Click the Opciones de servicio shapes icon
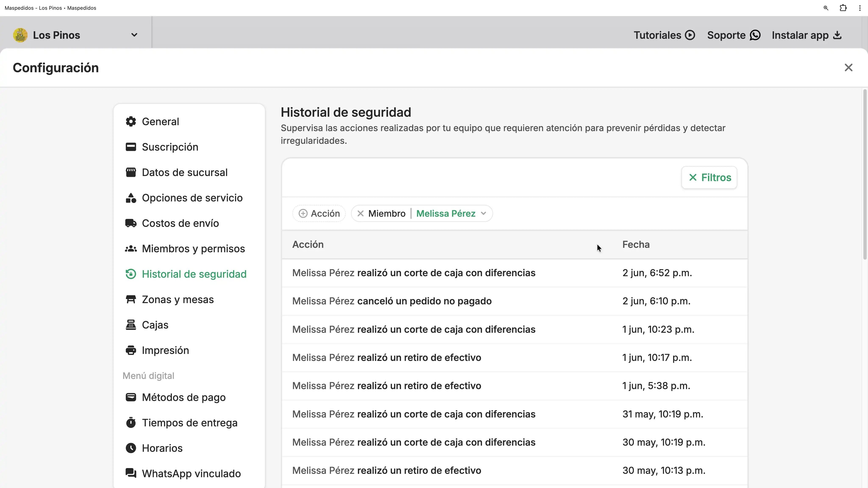 tap(131, 198)
